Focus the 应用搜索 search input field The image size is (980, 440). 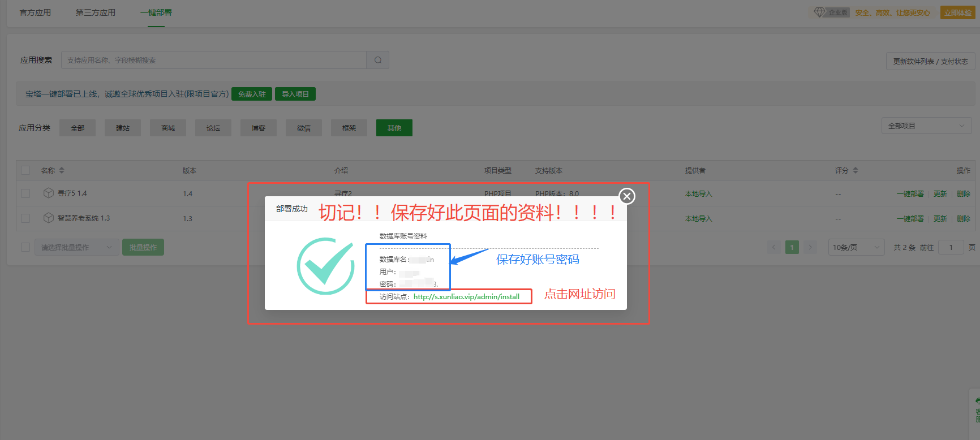214,60
